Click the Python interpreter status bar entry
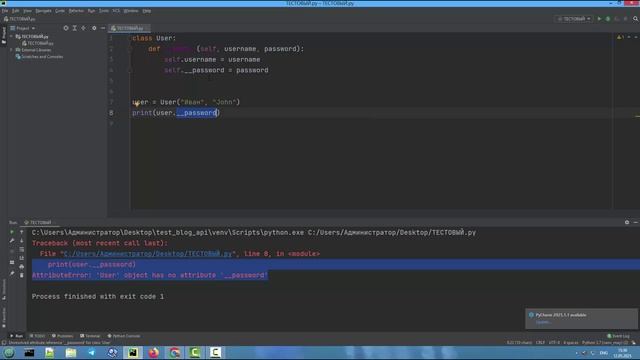640x360 pixels. [x=605, y=343]
